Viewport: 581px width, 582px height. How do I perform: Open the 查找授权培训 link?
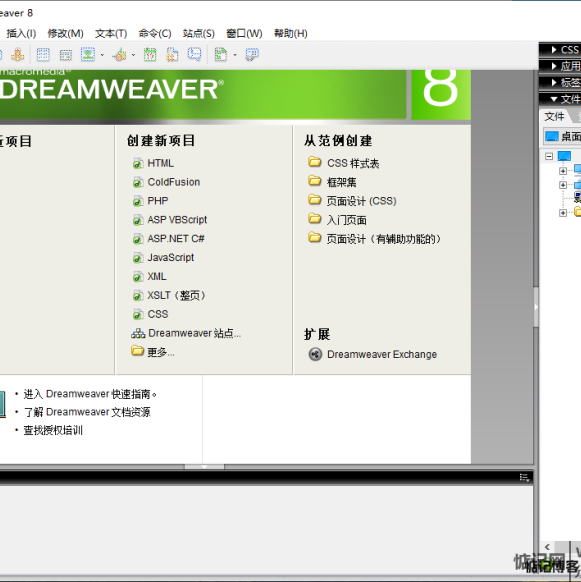(53, 430)
